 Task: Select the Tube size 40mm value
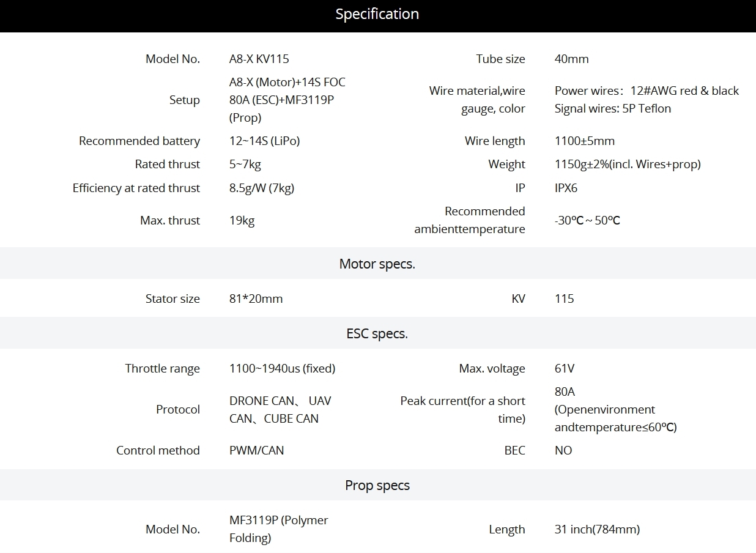tap(572, 59)
